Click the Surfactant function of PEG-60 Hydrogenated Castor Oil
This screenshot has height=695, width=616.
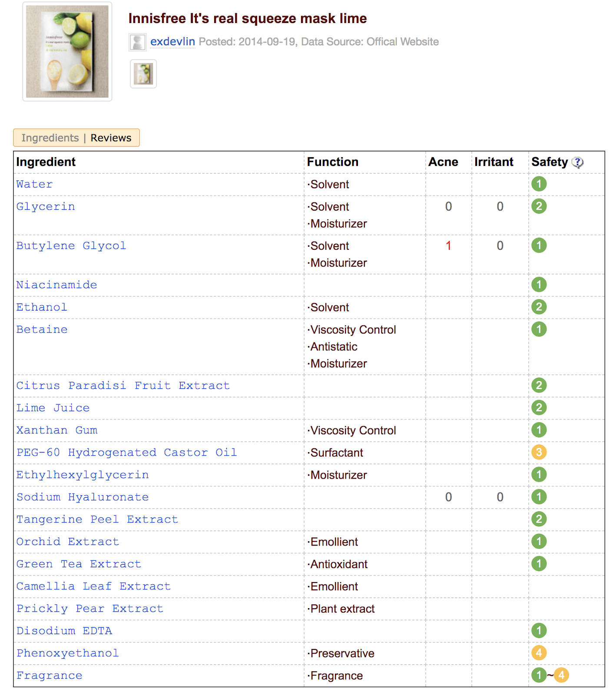(x=335, y=453)
